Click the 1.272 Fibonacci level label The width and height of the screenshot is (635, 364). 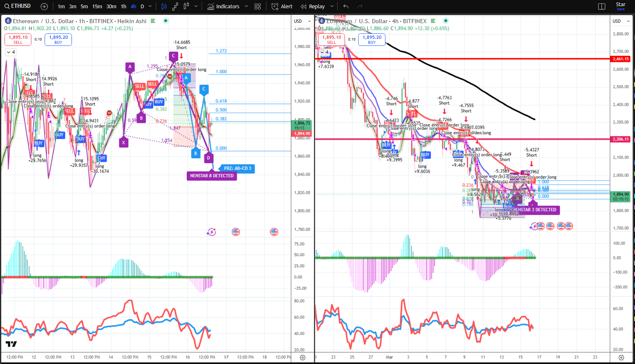(x=221, y=51)
